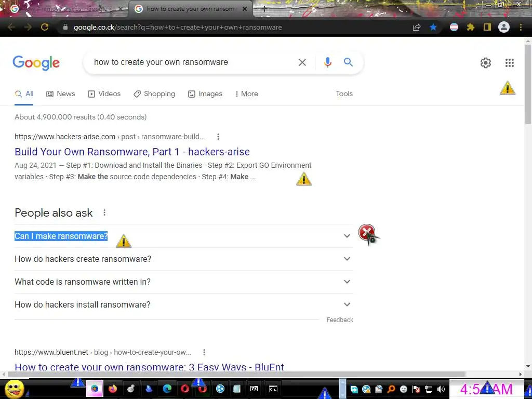Viewport: 532px width, 399px height.
Task: Click the browser forward arrow
Action: click(x=28, y=27)
